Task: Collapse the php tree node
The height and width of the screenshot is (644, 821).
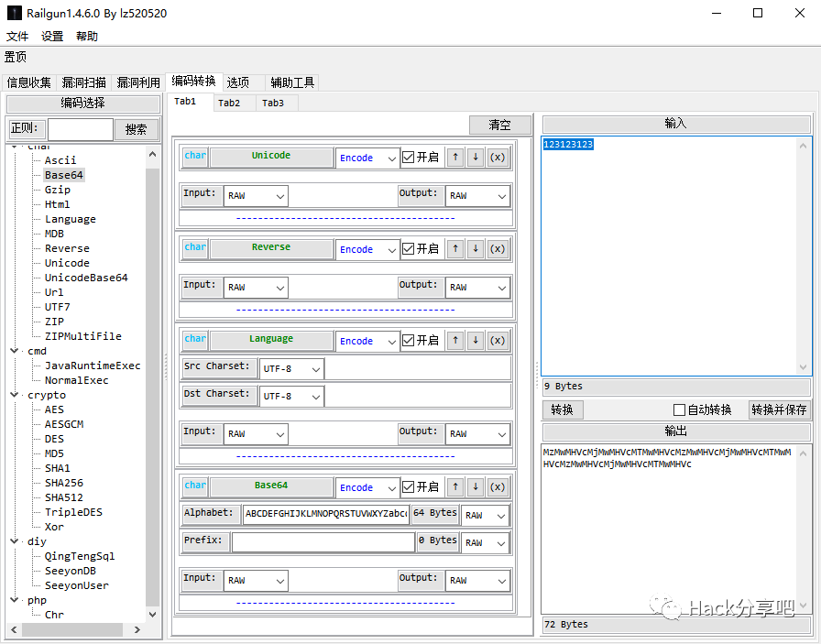Action: coord(14,600)
